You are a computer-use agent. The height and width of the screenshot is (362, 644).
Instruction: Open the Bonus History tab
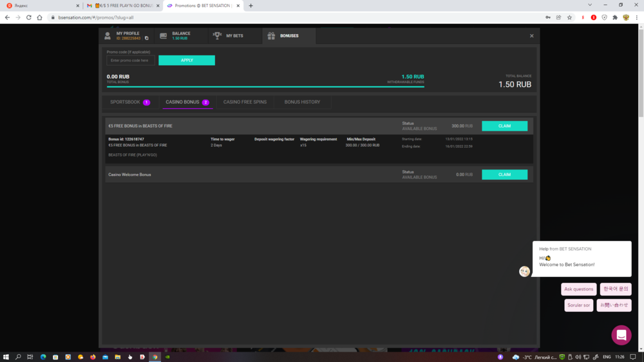point(302,102)
